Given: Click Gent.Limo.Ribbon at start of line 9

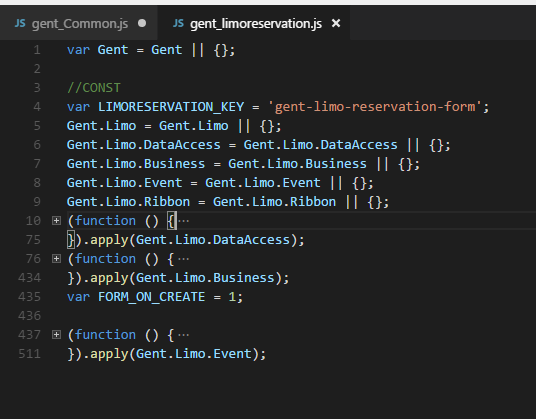Looking at the screenshot, I should pos(128,202).
